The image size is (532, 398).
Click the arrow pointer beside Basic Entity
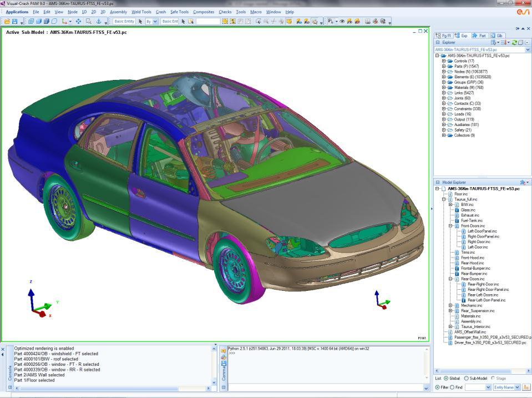point(140,22)
